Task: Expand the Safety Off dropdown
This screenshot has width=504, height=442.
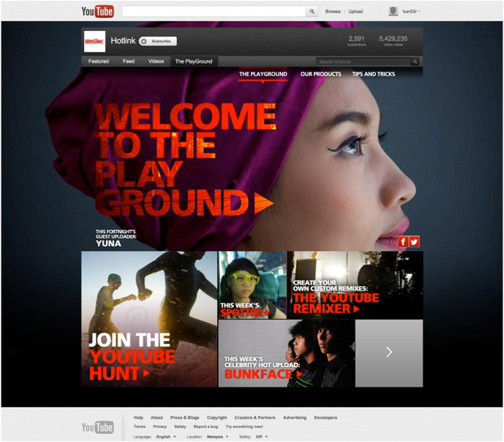Action: click(261, 437)
